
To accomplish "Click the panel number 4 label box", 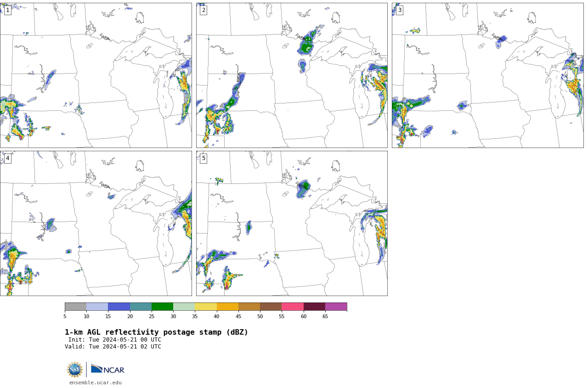I will (7, 158).
